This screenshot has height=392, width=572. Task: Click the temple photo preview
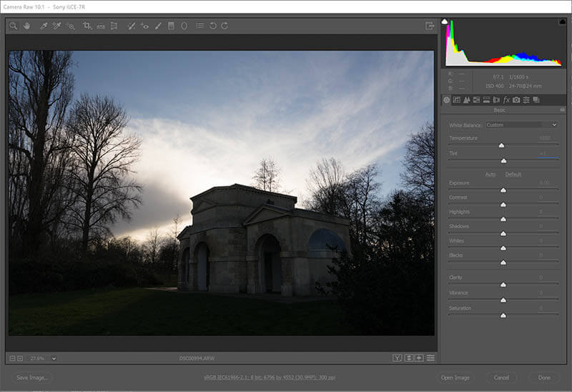[222, 193]
